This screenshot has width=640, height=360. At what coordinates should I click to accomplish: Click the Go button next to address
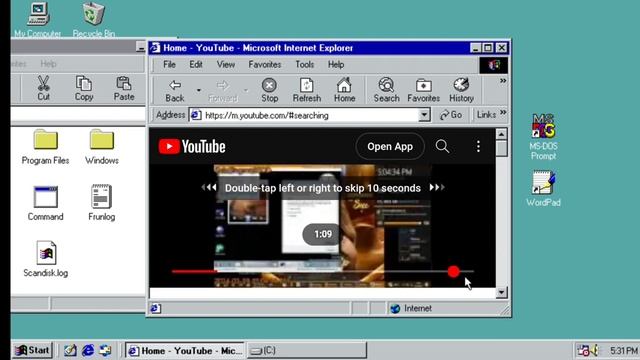(x=451, y=115)
